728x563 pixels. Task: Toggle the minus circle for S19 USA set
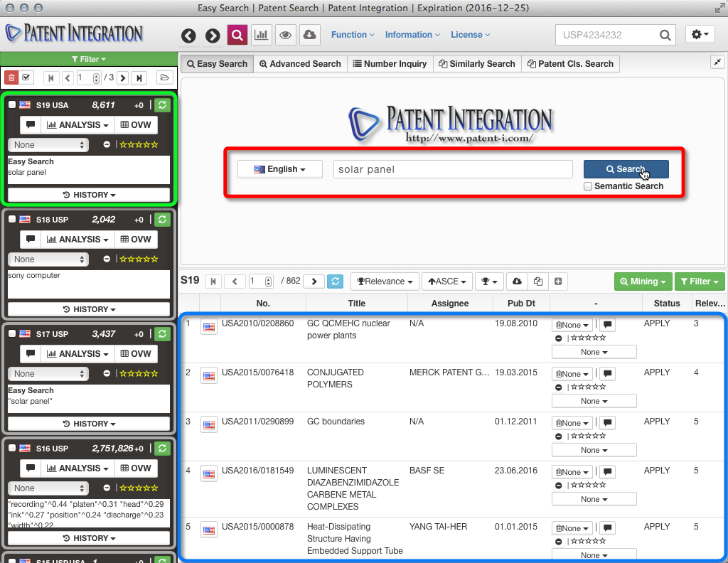coord(107,145)
